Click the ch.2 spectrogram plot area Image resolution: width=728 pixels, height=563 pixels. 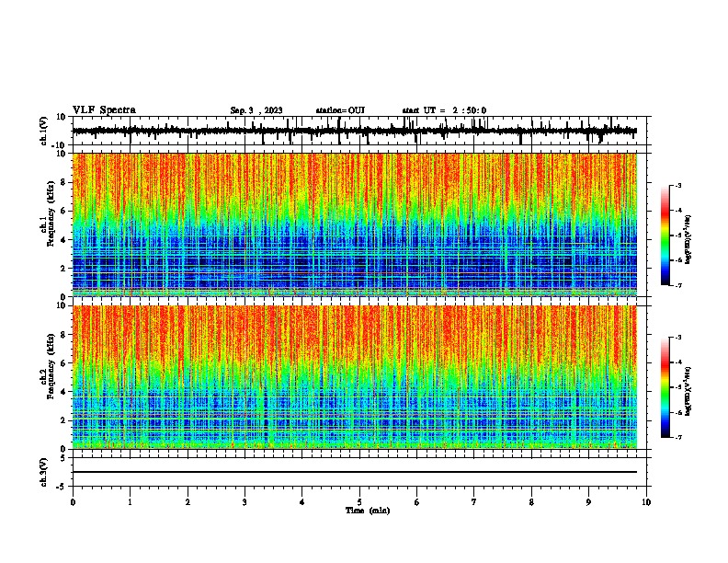[x=354, y=377]
